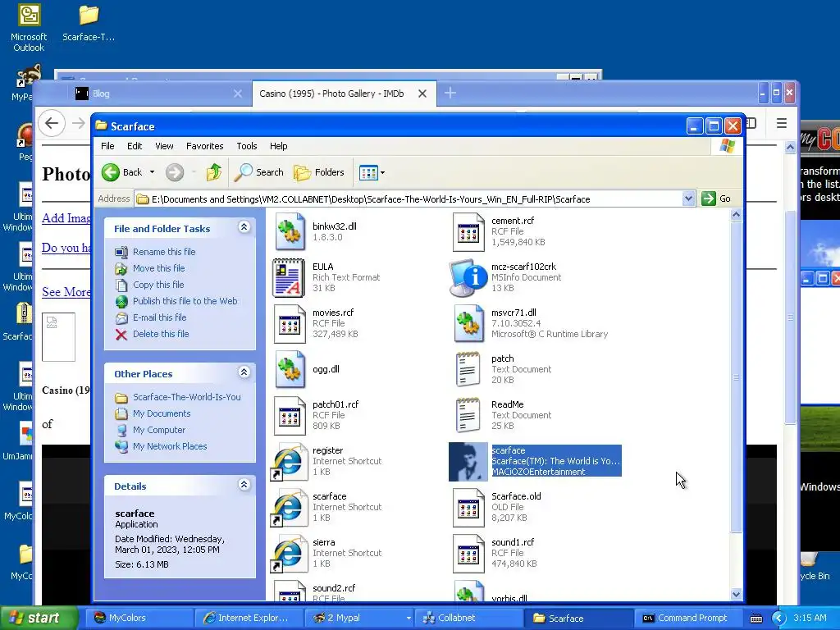Open the Edit menu
840x630 pixels.
(x=135, y=146)
